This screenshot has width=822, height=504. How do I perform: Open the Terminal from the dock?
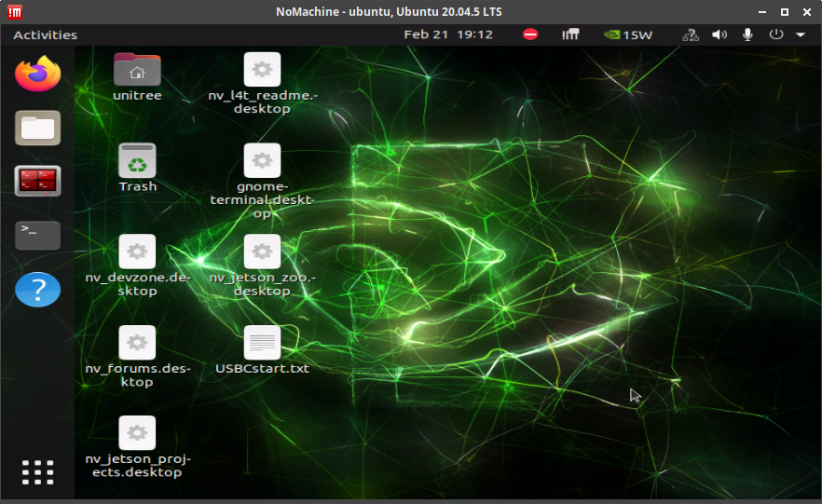click(37, 236)
